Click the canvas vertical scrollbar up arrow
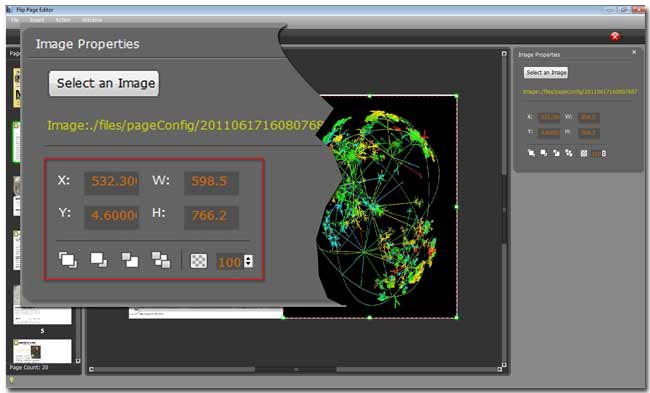This screenshot has width=650, height=393. (x=504, y=53)
